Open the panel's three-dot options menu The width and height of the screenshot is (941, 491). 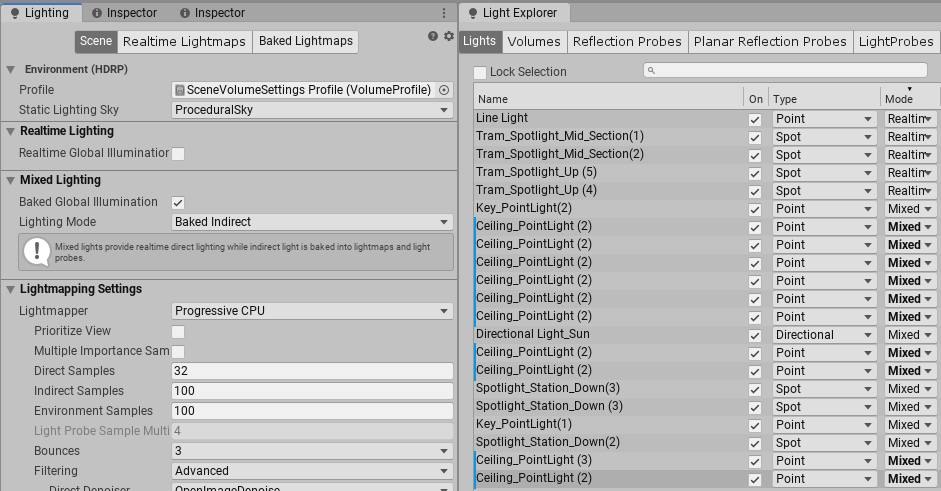pos(444,13)
